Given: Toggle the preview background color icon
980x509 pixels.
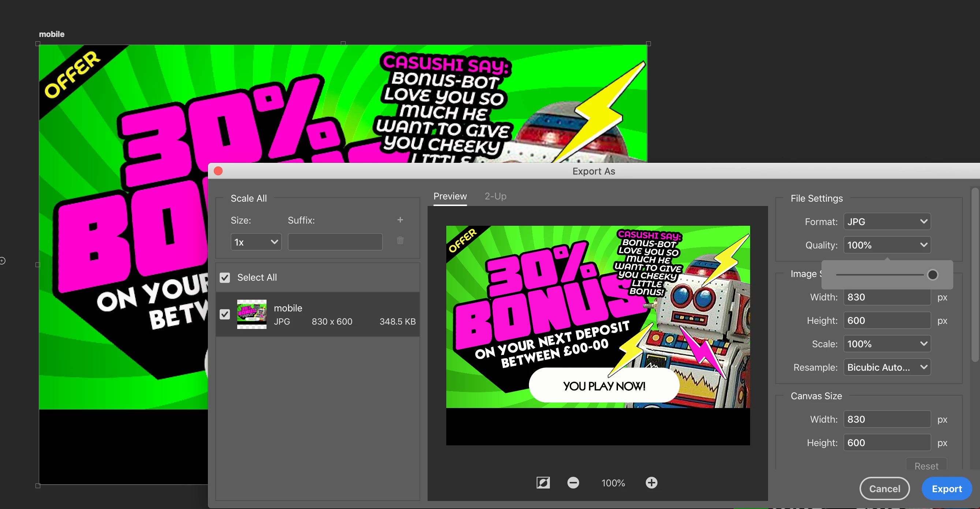Looking at the screenshot, I should tap(543, 483).
